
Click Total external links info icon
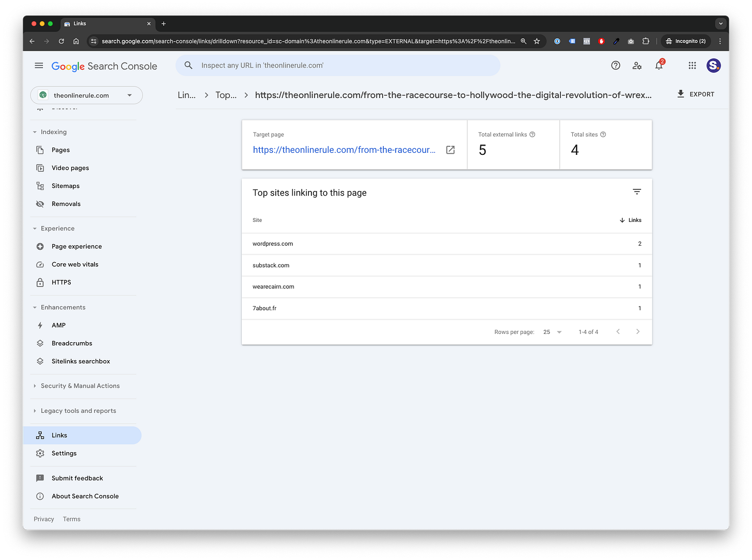point(532,135)
